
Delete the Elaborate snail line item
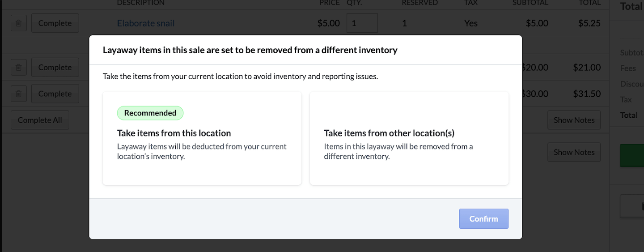tap(18, 23)
